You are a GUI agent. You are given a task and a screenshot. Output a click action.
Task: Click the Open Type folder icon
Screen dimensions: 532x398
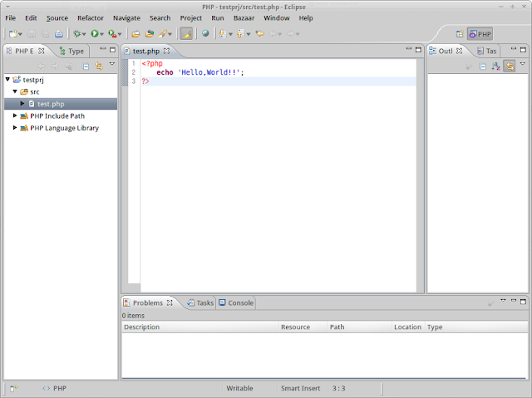[x=135, y=34]
